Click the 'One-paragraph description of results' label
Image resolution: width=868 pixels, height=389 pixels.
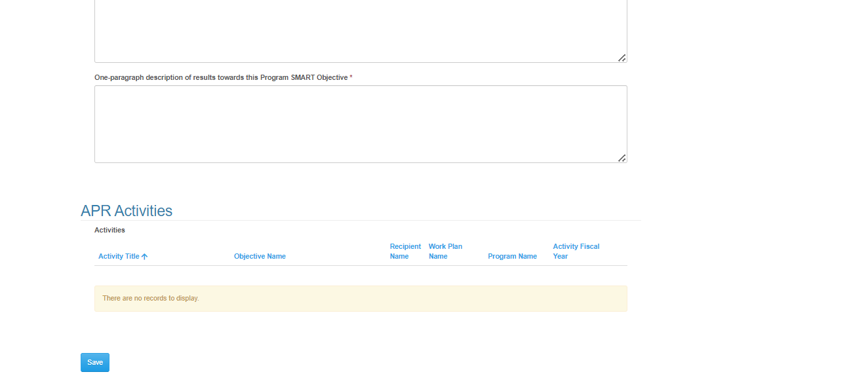click(224, 77)
